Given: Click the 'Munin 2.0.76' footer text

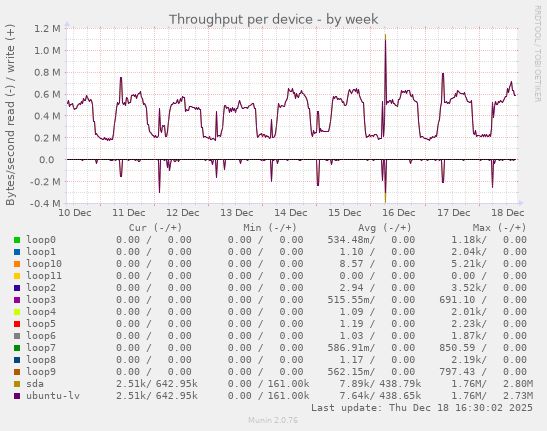Looking at the screenshot, I should pos(273,420).
